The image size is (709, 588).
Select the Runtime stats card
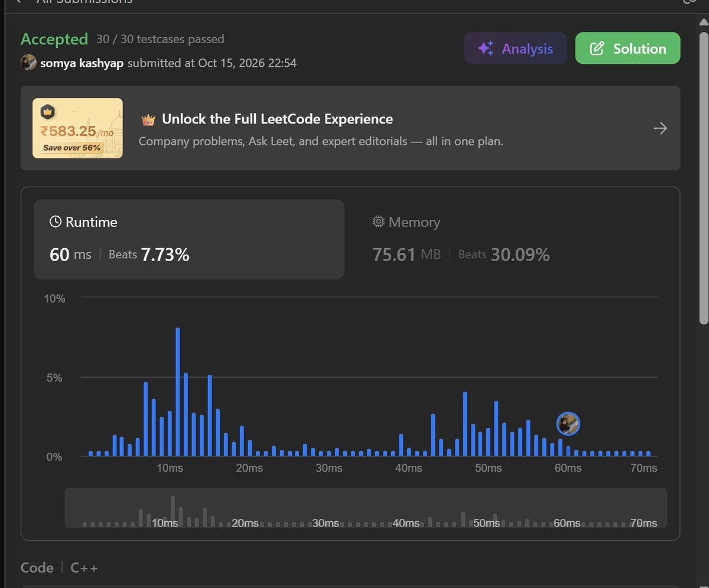point(189,239)
